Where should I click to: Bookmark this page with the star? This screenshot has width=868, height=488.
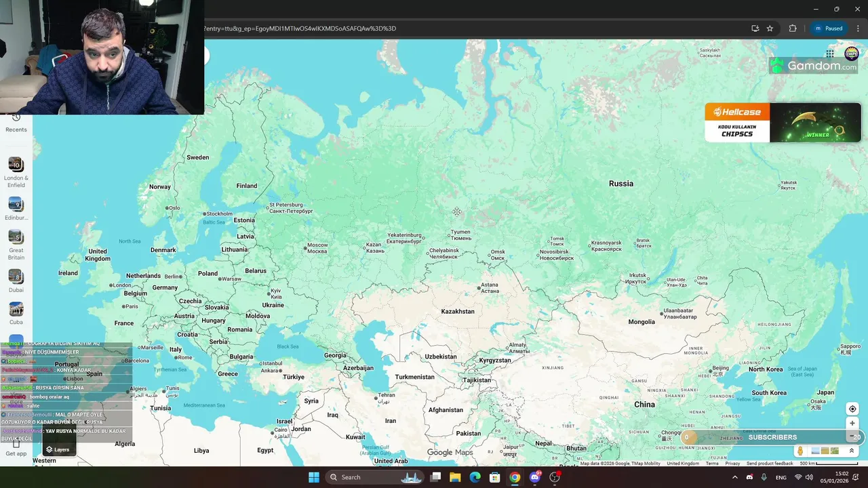tap(770, 28)
